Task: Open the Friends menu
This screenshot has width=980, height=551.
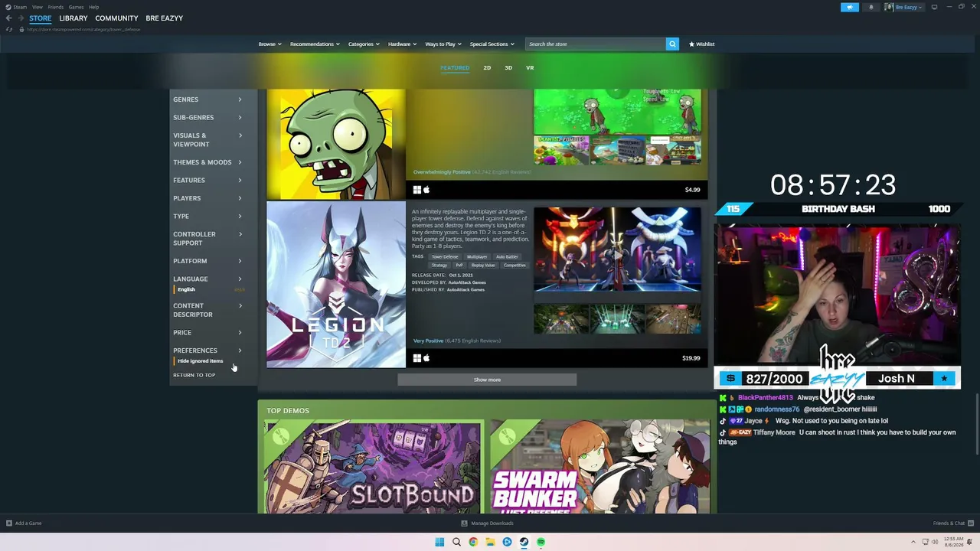Action: pos(56,7)
